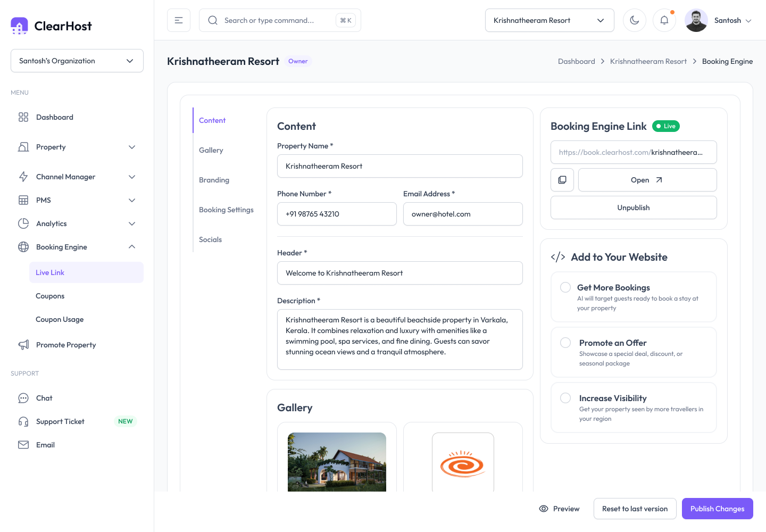This screenshot has height=532, width=766.
Task: Click the ⌘K shortcut hint
Action: (x=346, y=20)
